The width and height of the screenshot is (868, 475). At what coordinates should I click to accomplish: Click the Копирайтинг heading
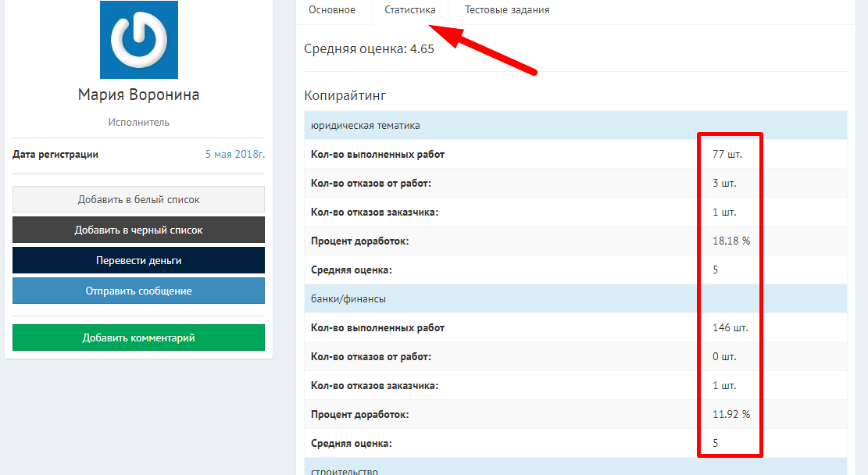click(345, 96)
